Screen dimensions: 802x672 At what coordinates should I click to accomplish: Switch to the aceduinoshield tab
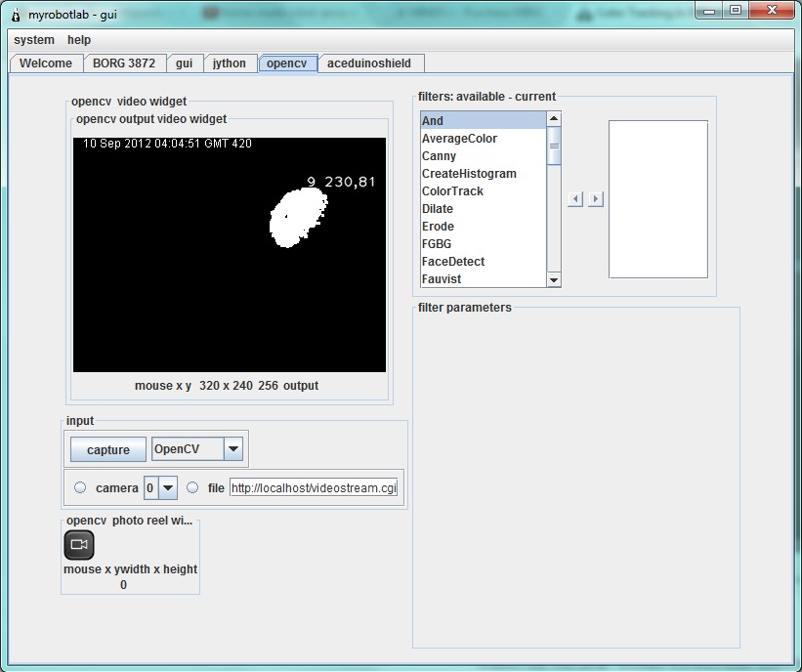369,63
